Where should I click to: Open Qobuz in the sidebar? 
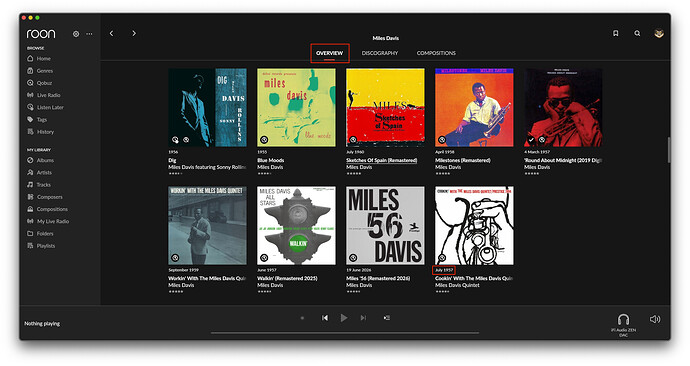point(40,83)
